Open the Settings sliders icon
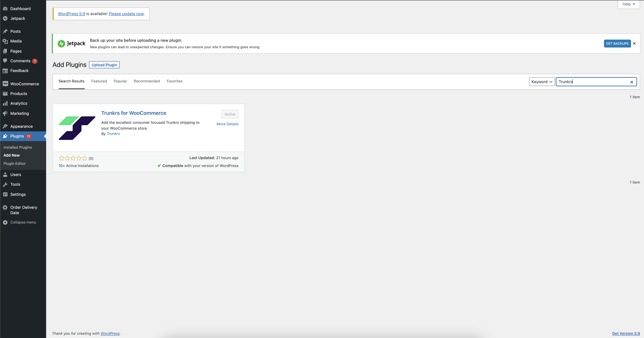This screenshot has width=644, height=338. click(x=5, y=194)
